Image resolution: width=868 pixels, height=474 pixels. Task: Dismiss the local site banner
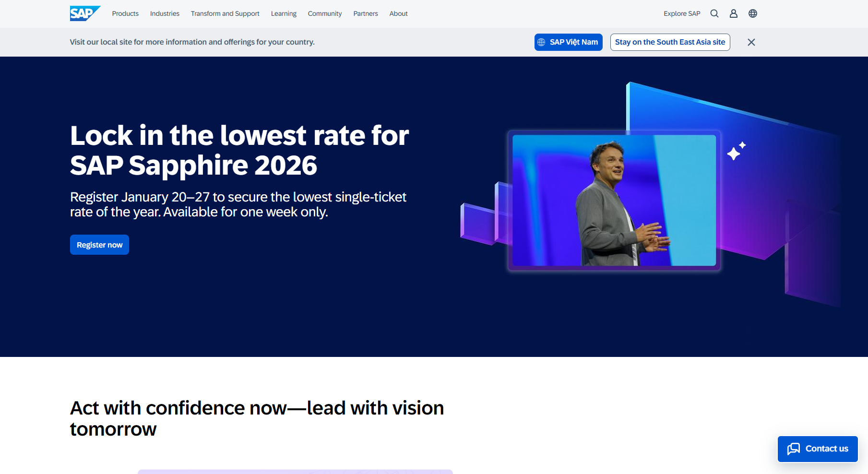click(751, 42)
